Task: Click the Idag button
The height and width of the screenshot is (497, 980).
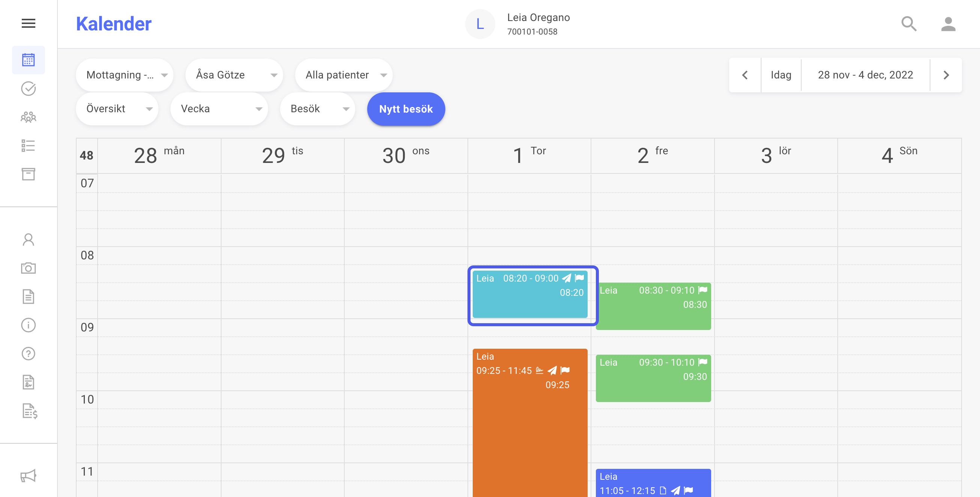Action: coord(781,75)
